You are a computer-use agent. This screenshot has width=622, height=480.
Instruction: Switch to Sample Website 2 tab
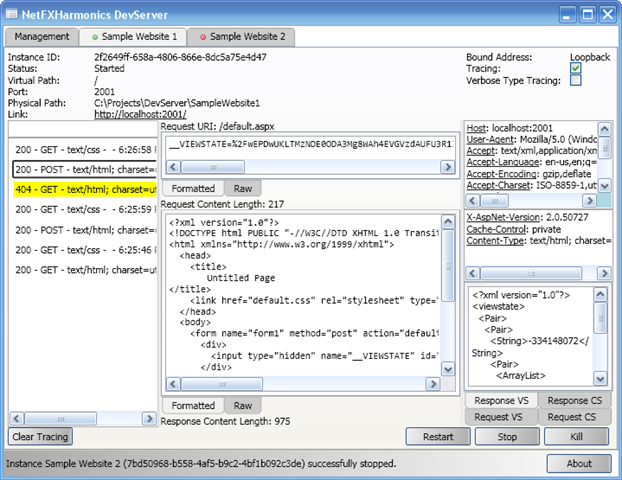point(241,37)
